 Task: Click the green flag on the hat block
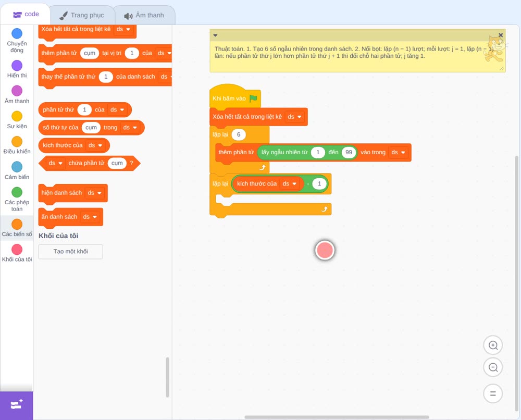[253, 98]
